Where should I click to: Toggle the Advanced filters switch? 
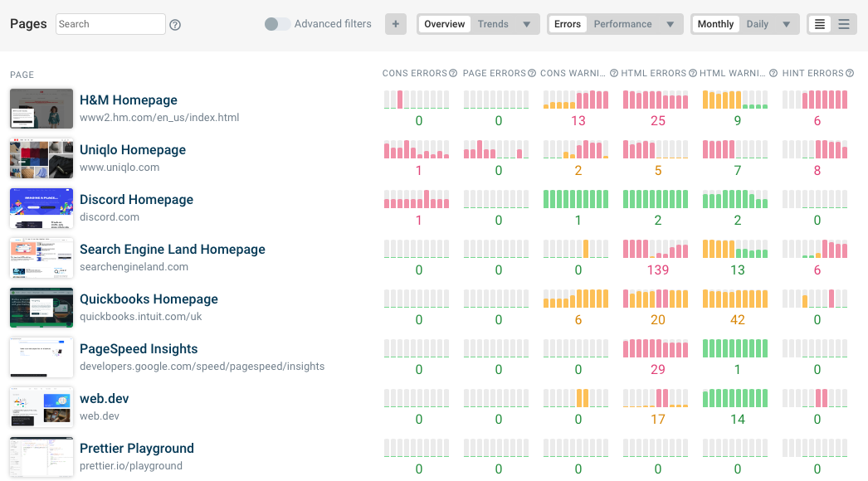[x=277, y=24]
